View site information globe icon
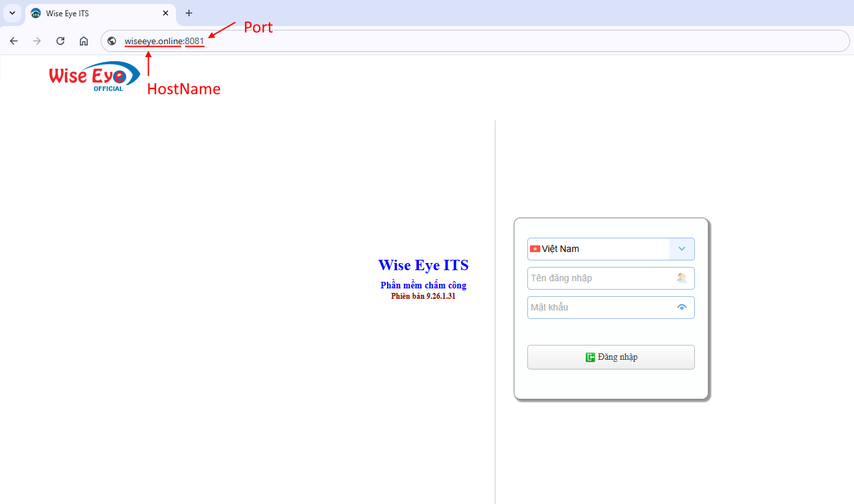Viewport: 854px width, 504px height. 112,41
